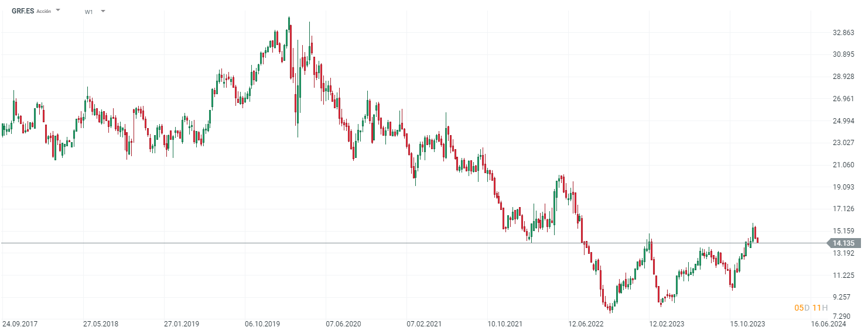The image size is (868, 334).
Task: Click the 32.863 price axis label
Action: tap(843, 33)
